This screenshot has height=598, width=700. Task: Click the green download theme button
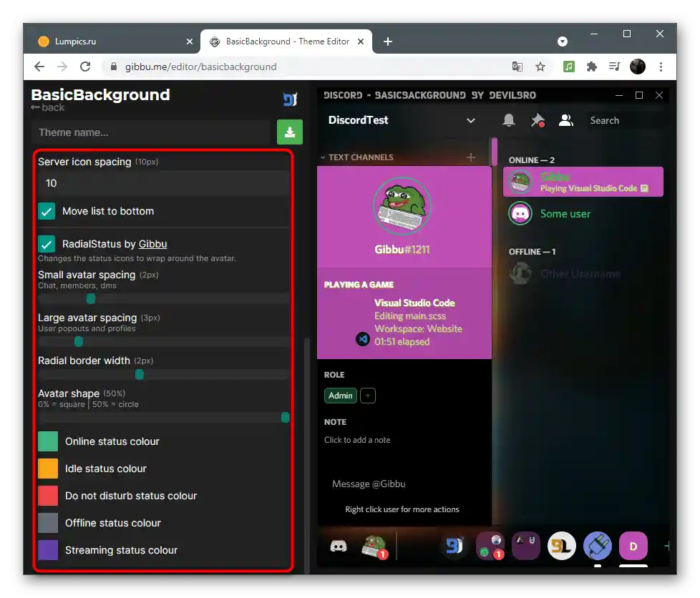click(290, 132)
